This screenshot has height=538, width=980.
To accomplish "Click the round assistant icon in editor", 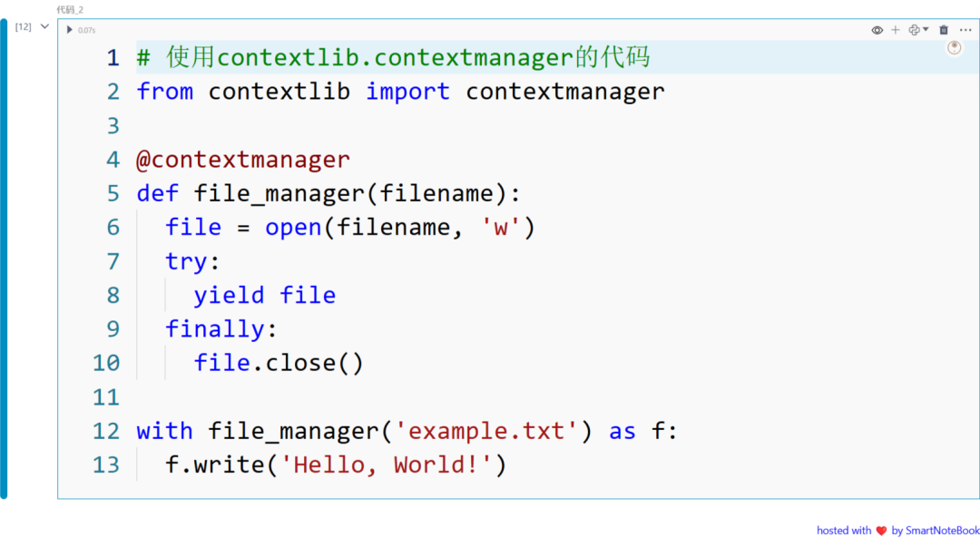I will [x=954, y=48].
